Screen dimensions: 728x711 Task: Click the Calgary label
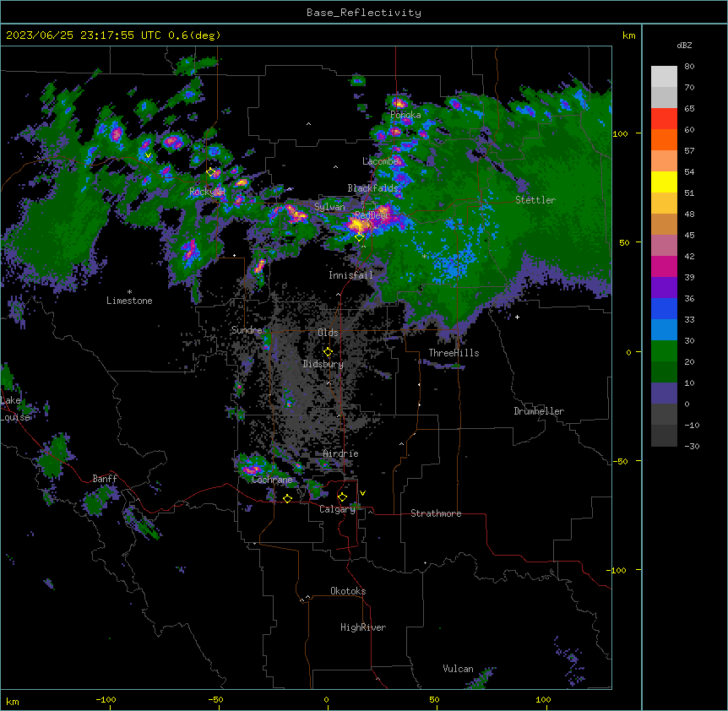[338, 509]
